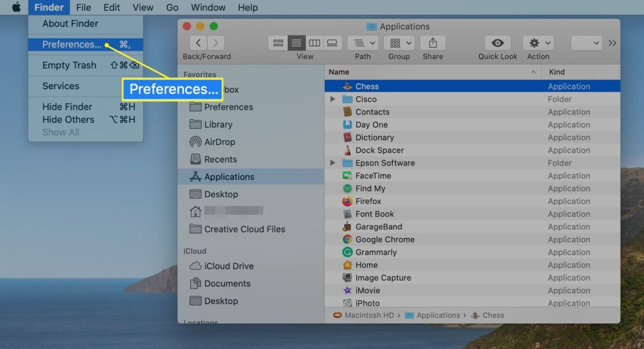The image size is (644, 349).
Task: Open the Services submenu
Action: coord(86,86)
